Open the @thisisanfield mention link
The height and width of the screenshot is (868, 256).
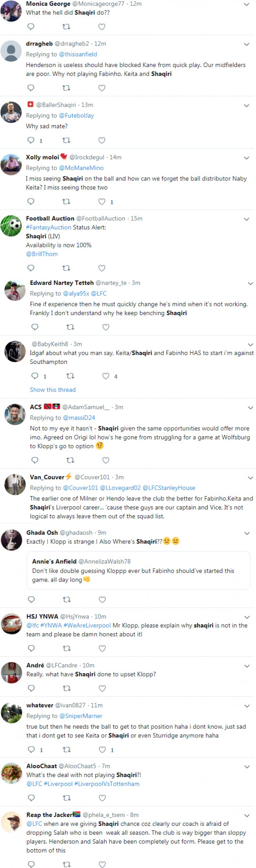point(78,54)
